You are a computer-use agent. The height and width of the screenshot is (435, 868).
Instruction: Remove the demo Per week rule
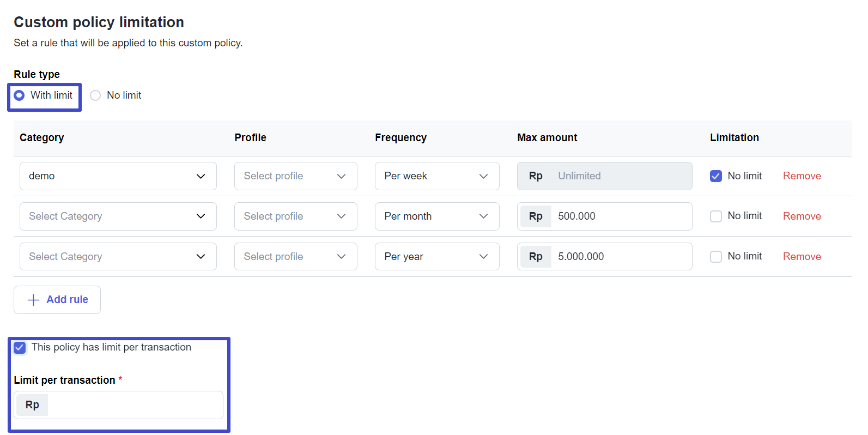coord(802,176)
